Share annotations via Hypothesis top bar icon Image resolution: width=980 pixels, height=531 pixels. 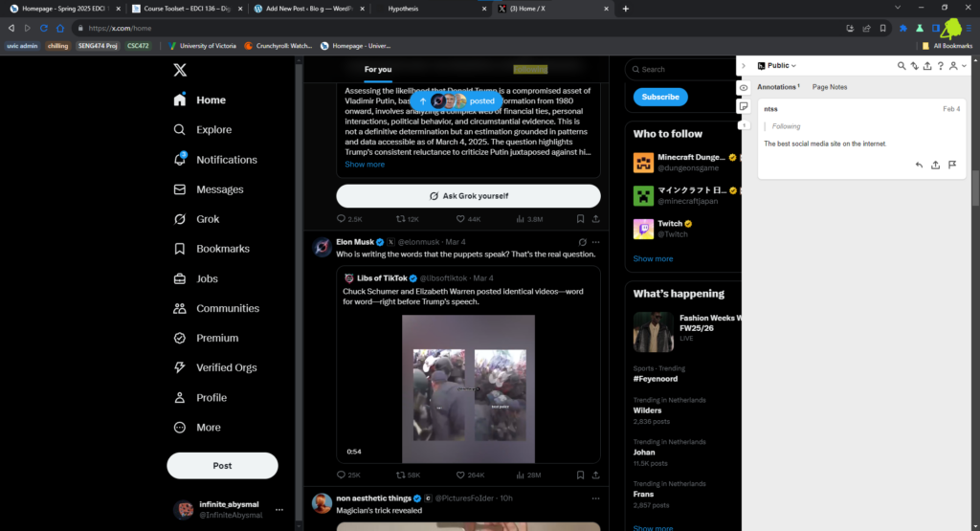click(927, 66)
